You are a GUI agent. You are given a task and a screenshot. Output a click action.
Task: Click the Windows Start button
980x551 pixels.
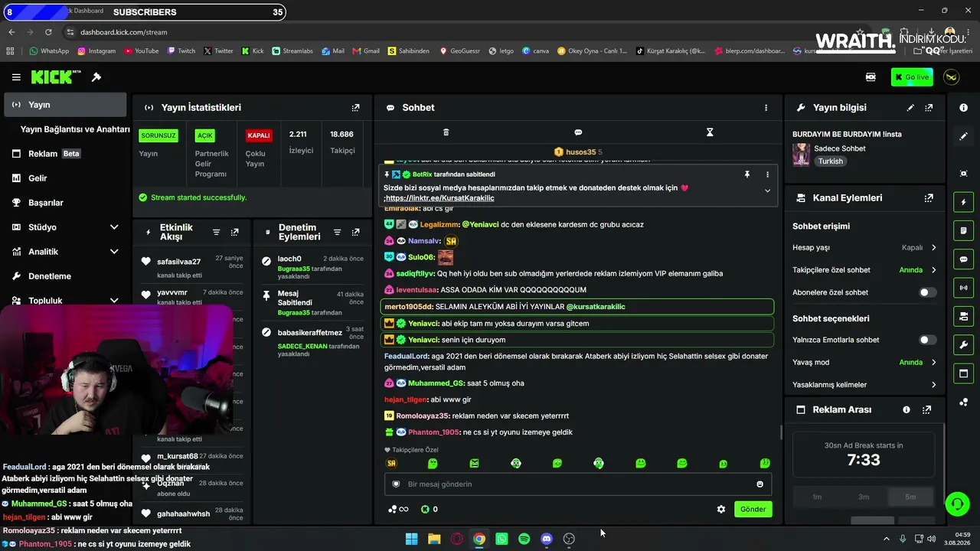pos(411,539)
